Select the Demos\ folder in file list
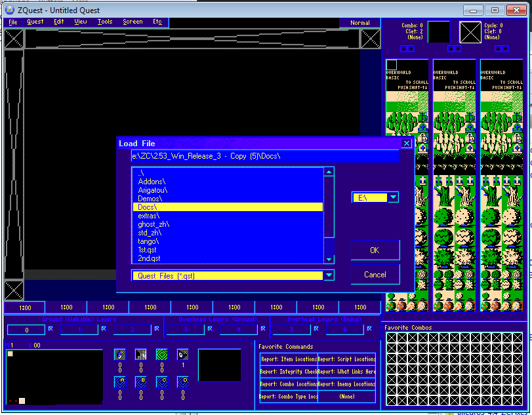The height and width of the screenshot is (415, 532). (228, 199)
